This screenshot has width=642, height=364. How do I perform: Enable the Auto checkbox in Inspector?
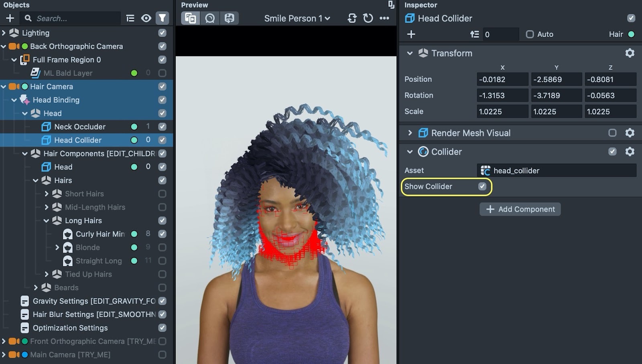[530, 34]
